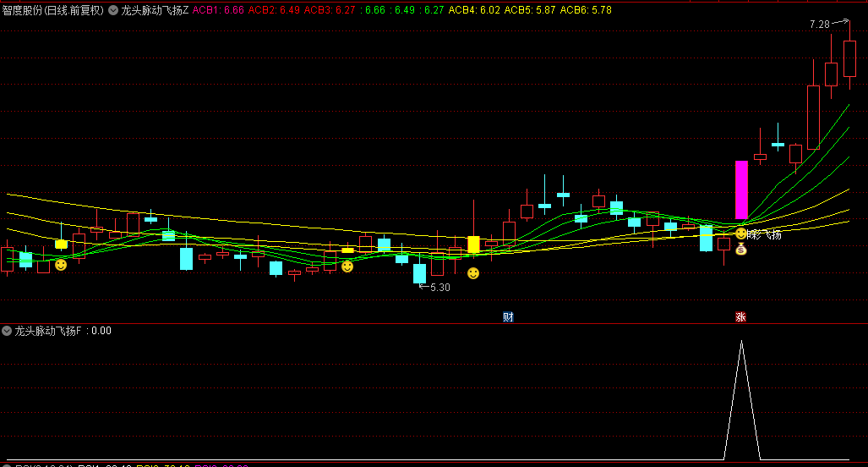Click the 彩飞扬 signal text label
The height and width of the screenshot is (467, 868).
[765, 235]
